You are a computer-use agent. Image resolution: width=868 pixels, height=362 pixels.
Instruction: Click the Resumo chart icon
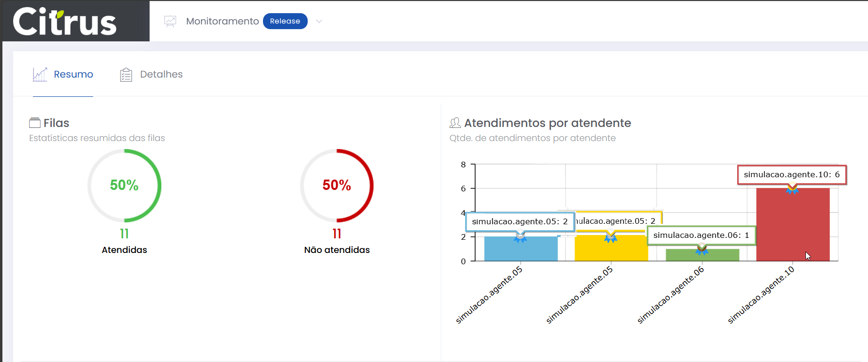[40, 74]
